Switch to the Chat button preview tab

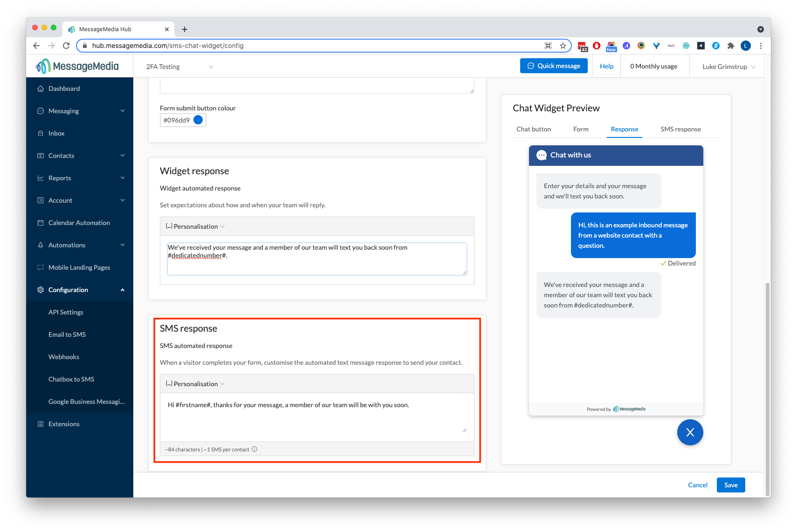(533, 129)
